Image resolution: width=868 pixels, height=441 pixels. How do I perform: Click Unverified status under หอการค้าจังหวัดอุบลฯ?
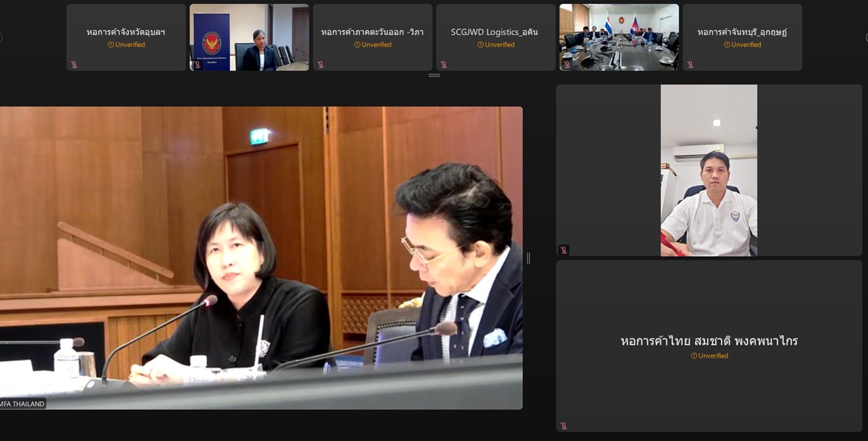[x=126, y=45]
